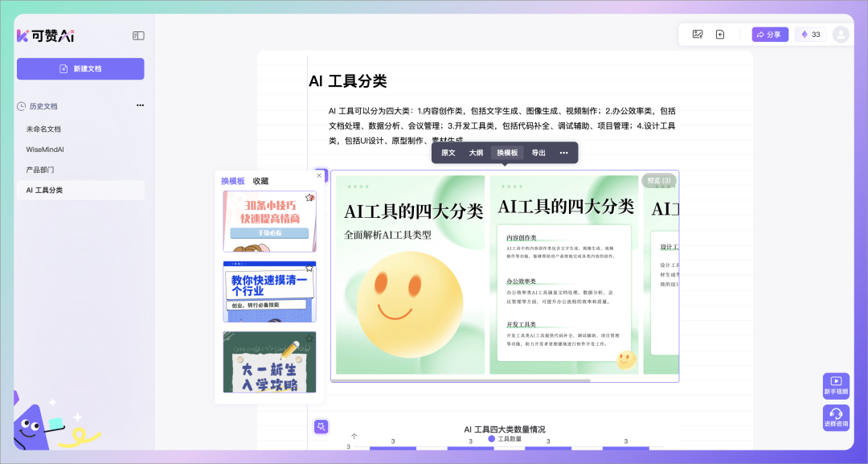The width and height of the screenshot is (868, 464).
Task: Click the 历史文档 clock icon
Action: click(22, 106)
